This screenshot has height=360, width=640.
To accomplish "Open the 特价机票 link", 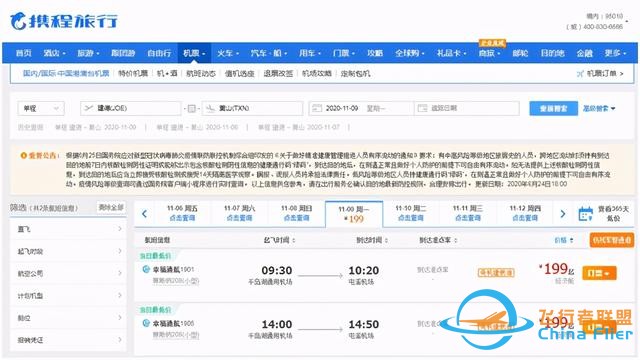I will tap(133, 74).
